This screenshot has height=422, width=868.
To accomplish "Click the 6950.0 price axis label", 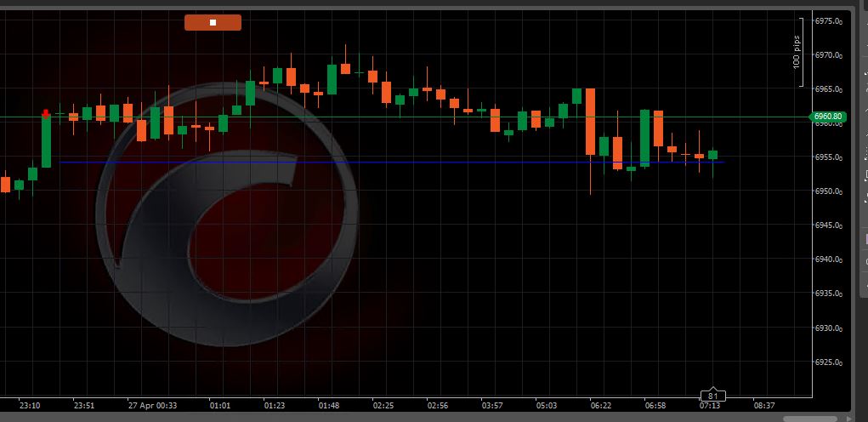I will click(828, 191).
